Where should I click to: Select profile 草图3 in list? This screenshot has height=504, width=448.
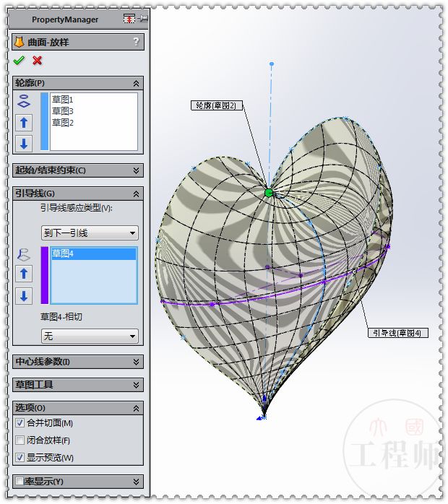click(63, 111)
